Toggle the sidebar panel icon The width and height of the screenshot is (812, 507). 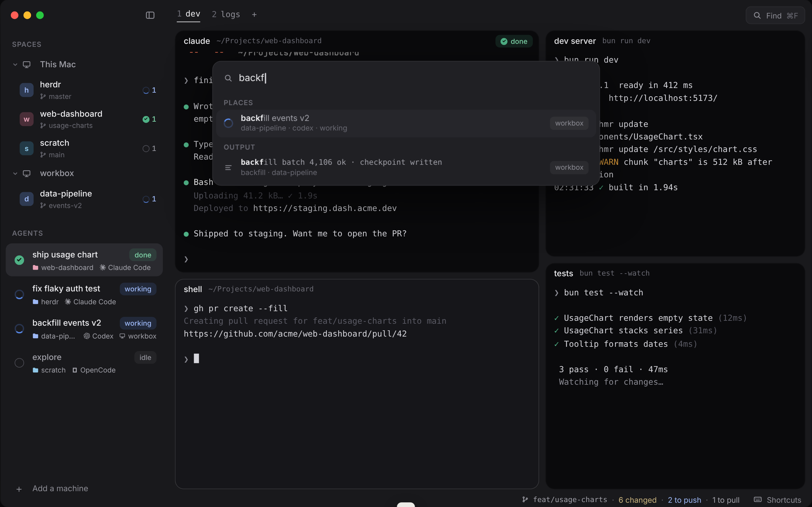[150, 15]
